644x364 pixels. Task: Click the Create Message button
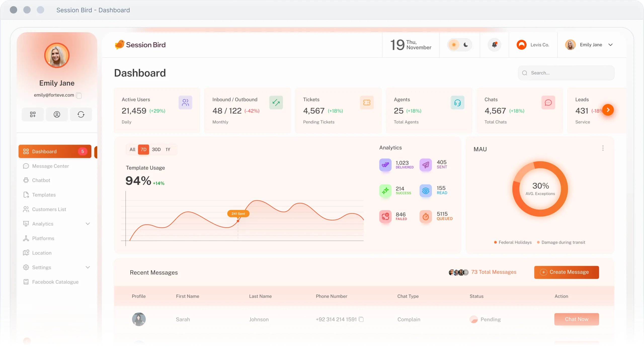[566, 272]
